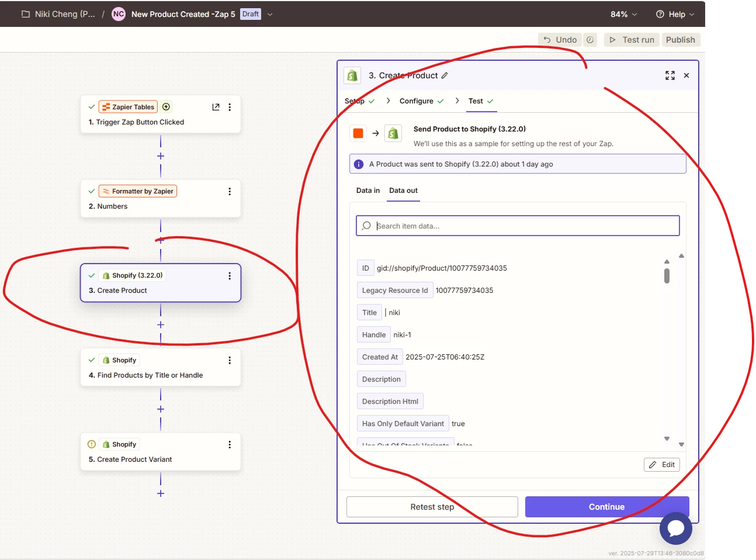Screen dimensions: 756x560
Task: Switch to the Test tab
Action: [x=481, y=101]
